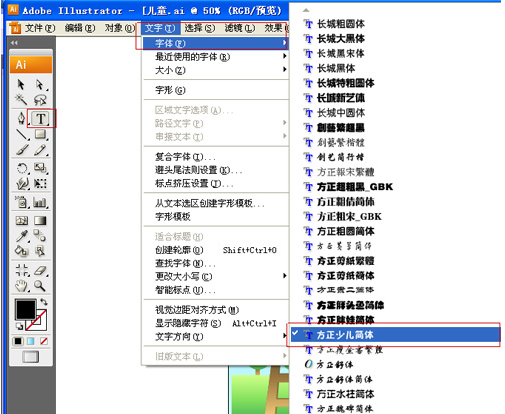This screenshot has height=414, width=505.
Task: Click the black fill color swatch
Action: pos(25,309)
